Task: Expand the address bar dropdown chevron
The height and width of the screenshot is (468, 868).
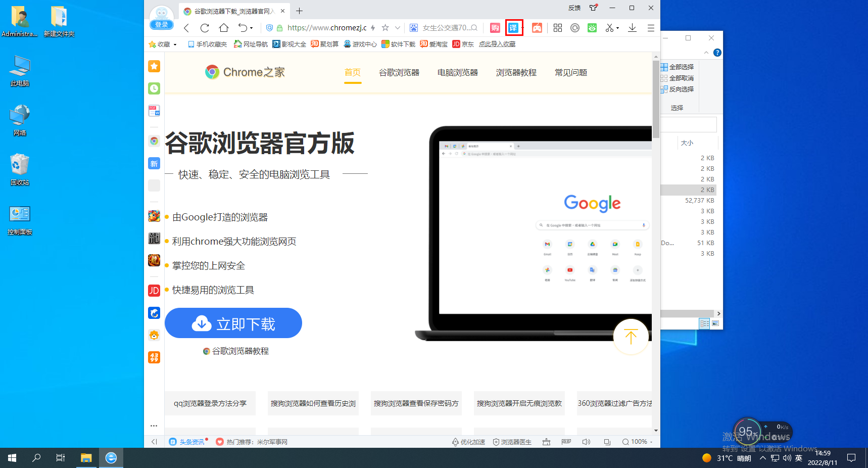Action: coord(398,28)
